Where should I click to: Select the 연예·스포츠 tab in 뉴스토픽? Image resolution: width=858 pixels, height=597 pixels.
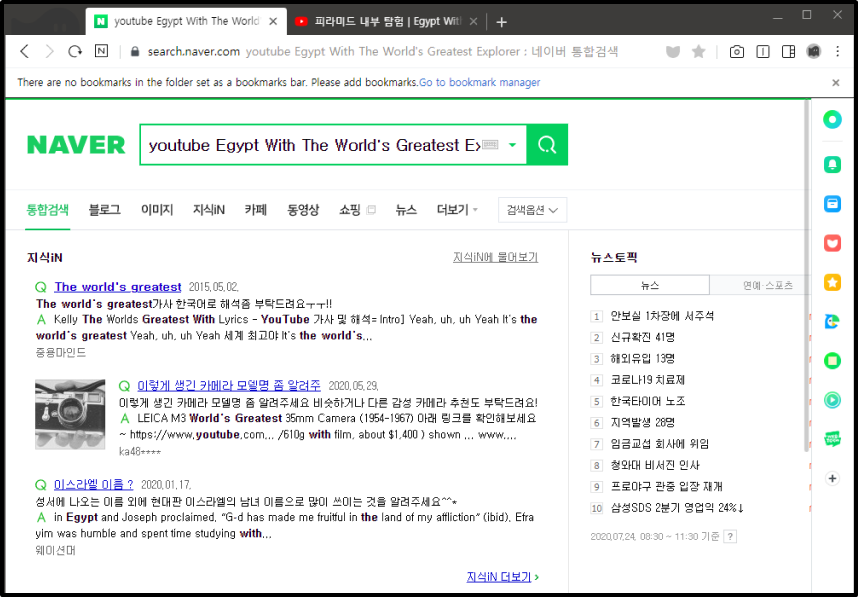tap(760, 285)
